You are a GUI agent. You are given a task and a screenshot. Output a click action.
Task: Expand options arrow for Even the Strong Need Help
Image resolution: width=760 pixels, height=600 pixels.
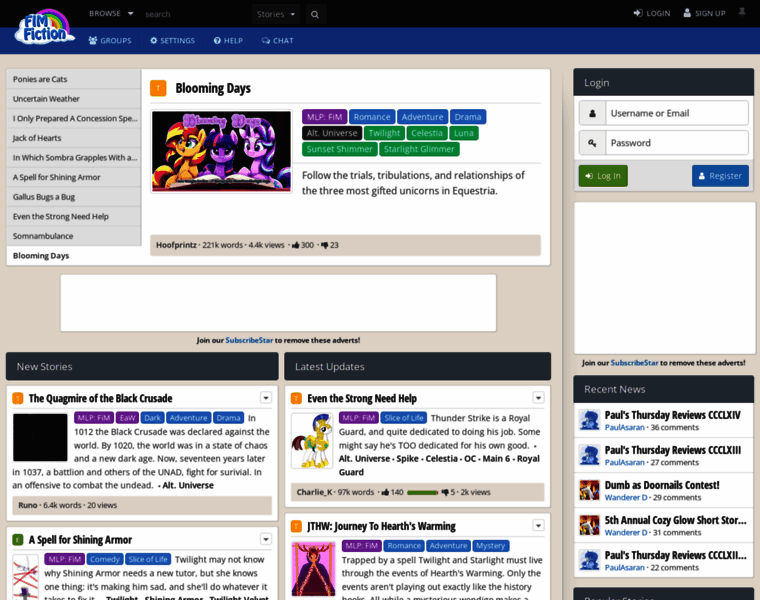(538, 398)
